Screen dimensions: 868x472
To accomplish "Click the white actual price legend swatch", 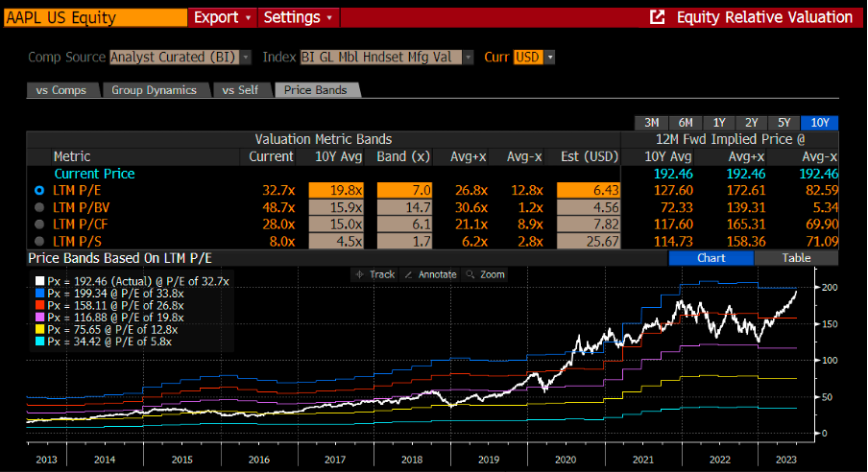I will pos(40,281).
